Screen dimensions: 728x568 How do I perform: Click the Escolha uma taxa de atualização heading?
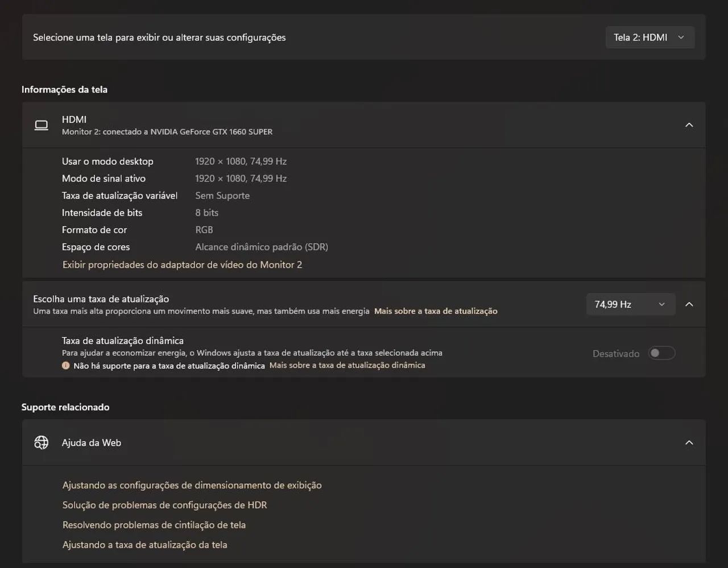(101, 298)
